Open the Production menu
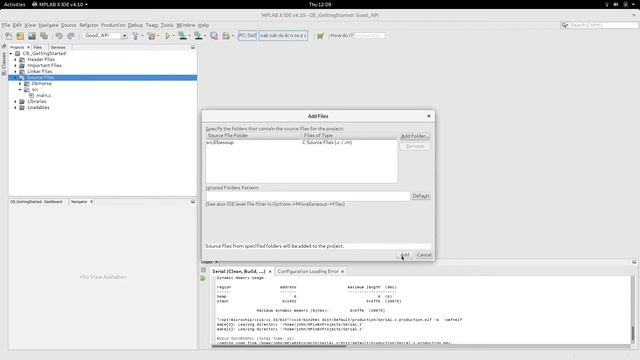 pos(113,25)
